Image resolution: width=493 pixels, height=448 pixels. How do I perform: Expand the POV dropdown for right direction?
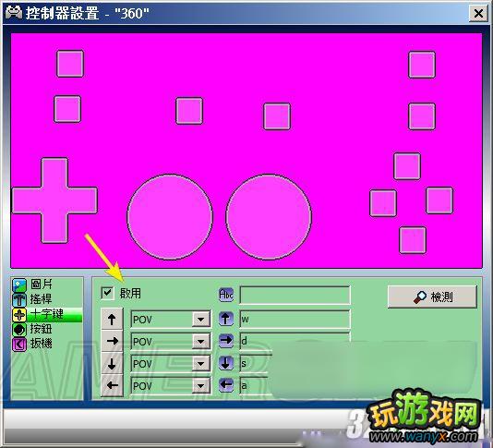coord(201,342)
